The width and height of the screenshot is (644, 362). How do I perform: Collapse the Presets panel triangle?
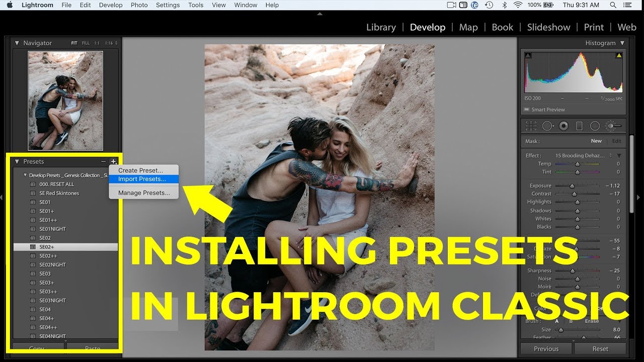[x=17, y=161]
